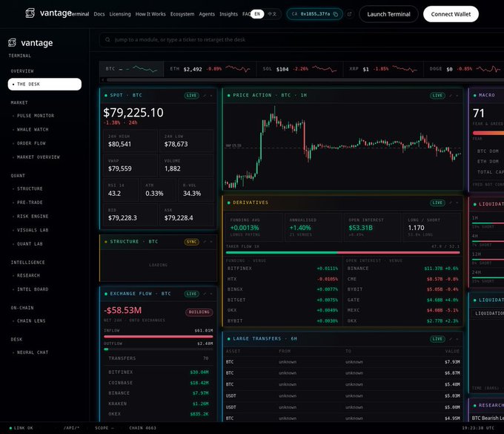Click the Taker Flow 1H green-red bar
Screen dimensions: 504x434
tap(342, 253)
